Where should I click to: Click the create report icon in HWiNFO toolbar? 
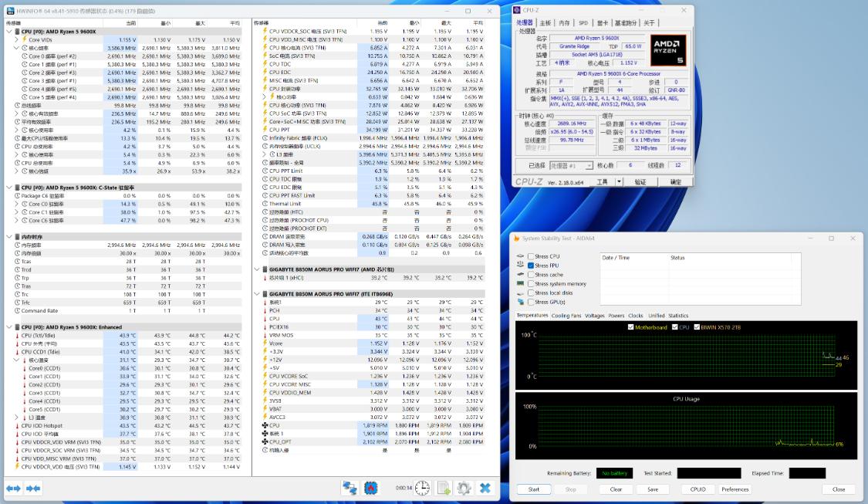(443, 488)
